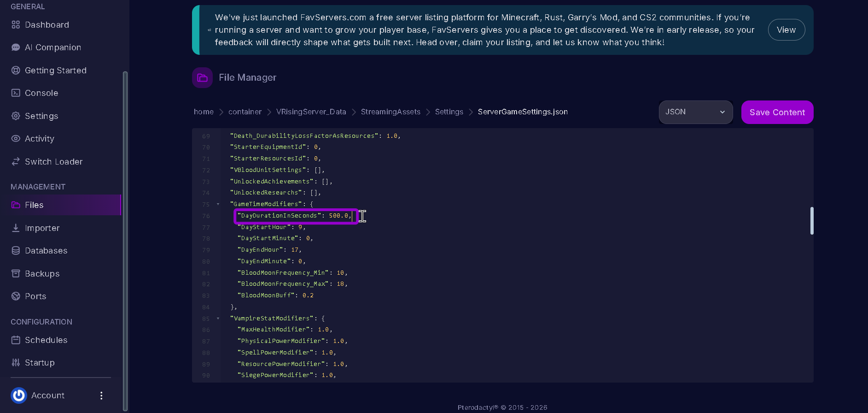868x413 pixels.
Task: Open the JSON syntax dropdown
Action: (x=696, y=112)
